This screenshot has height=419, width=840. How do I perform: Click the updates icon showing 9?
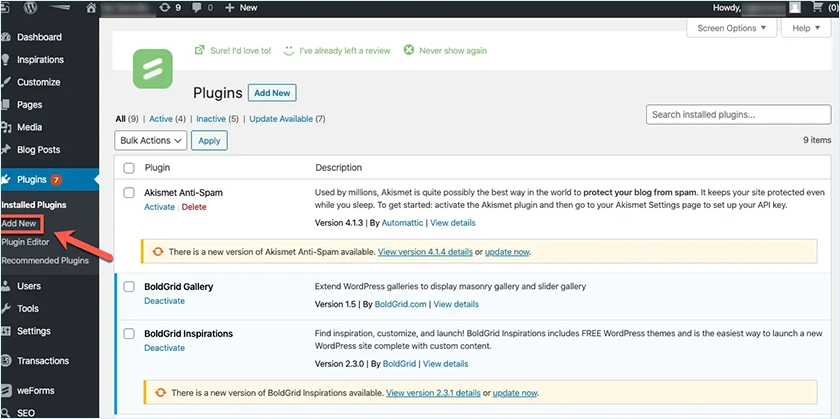(x=164, y=7)
